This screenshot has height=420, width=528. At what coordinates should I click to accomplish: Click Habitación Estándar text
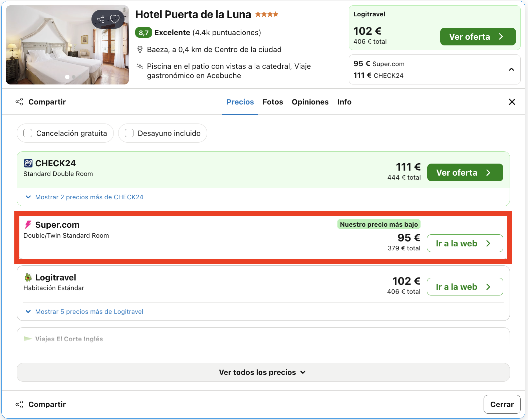click(54, 288)
